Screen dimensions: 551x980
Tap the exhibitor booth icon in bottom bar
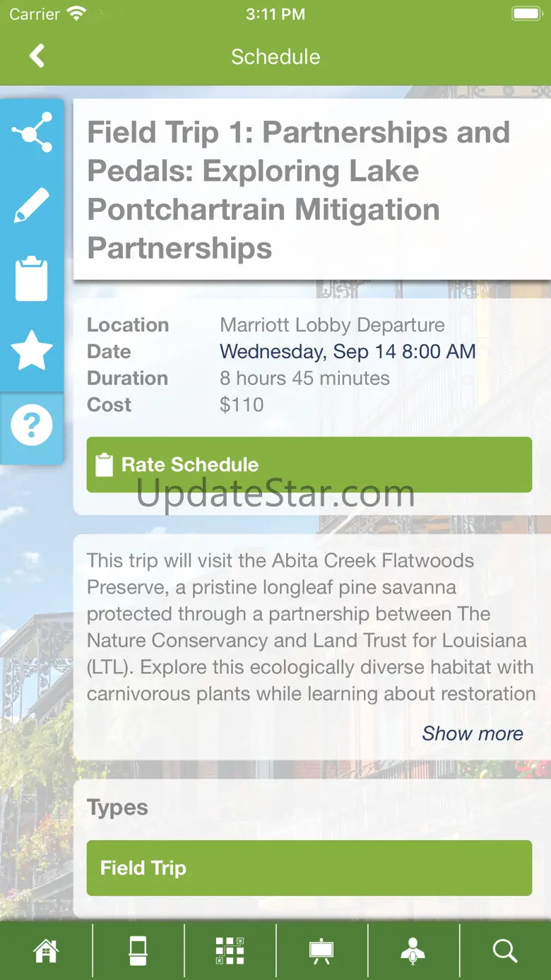(138, 951)
